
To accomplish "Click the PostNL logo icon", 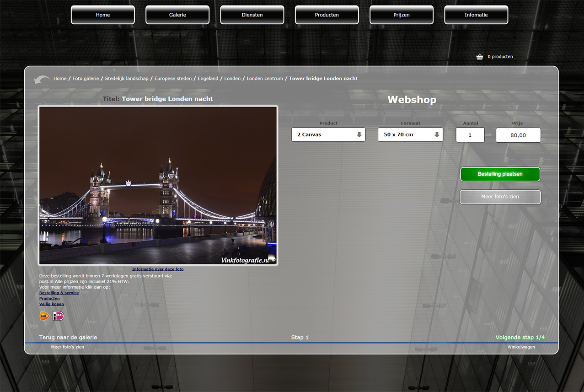I will point(44,316).
